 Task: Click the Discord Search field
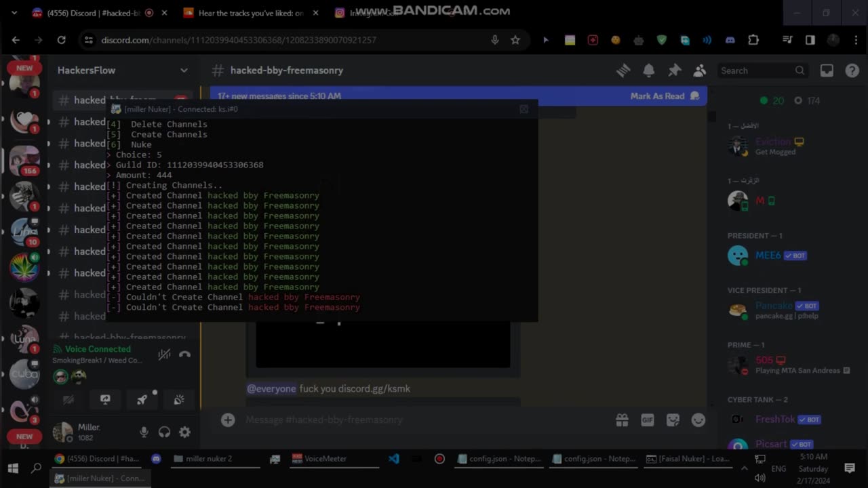pyautogui.click(x=763, y=70)
